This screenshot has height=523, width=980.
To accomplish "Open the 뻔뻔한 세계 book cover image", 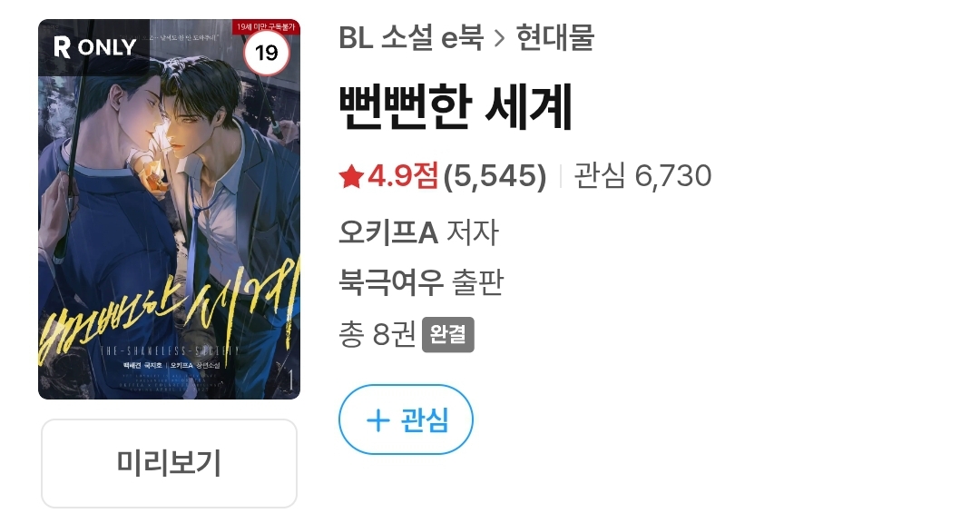I will (x=170, y=209).
